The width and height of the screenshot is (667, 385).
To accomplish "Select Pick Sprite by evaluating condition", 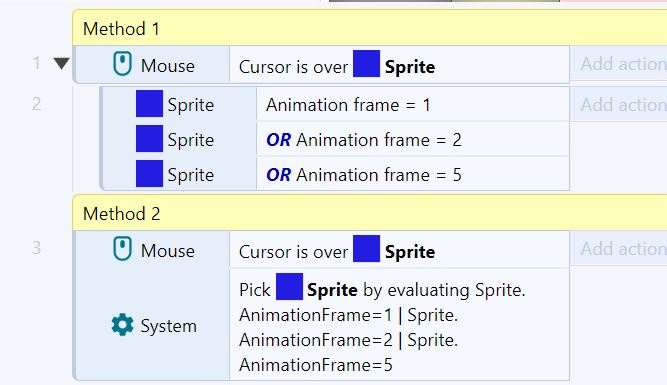I will pos(399,324).
